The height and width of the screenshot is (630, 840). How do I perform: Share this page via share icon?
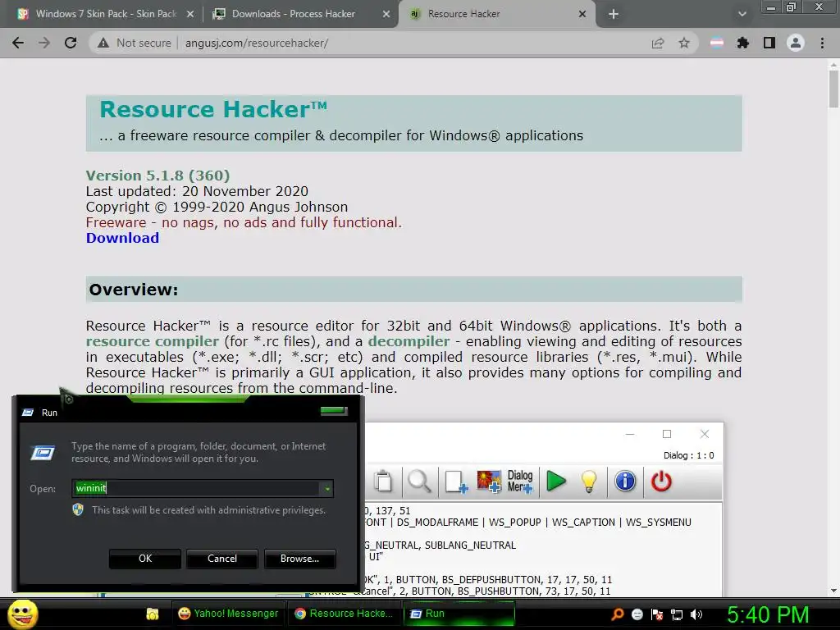(x=657, y=43)
